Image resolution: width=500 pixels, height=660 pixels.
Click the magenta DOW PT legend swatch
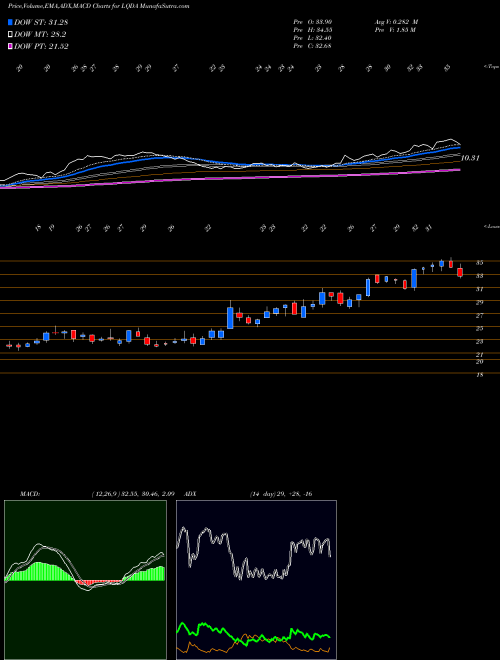[x=10, y=47]
